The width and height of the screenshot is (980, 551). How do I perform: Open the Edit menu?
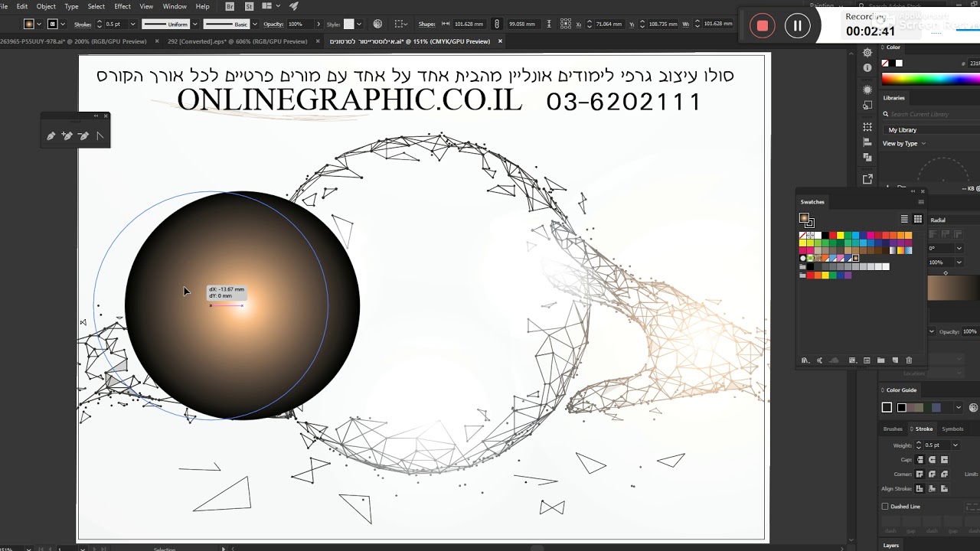coord(22,6)
